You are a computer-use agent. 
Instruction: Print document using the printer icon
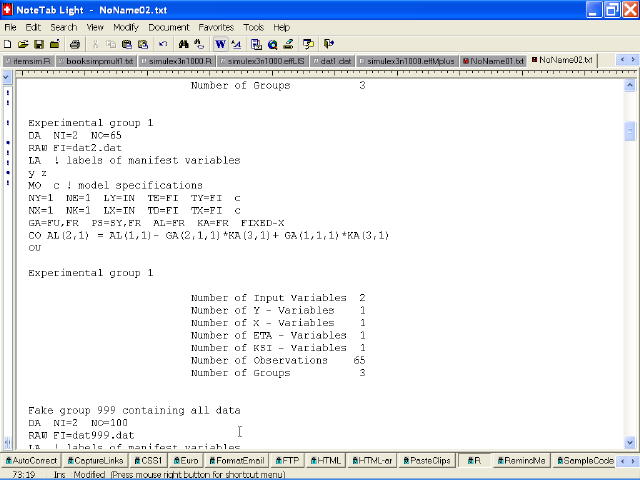pos(75,44)
